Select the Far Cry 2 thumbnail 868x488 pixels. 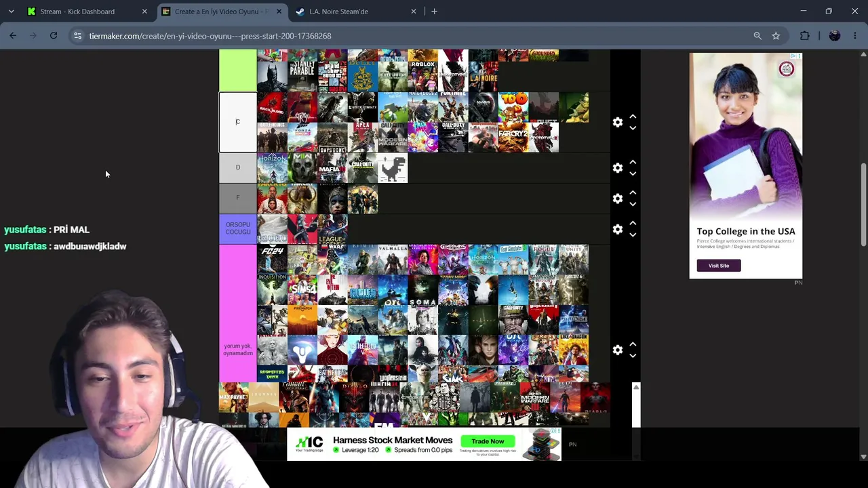(513, 138)
